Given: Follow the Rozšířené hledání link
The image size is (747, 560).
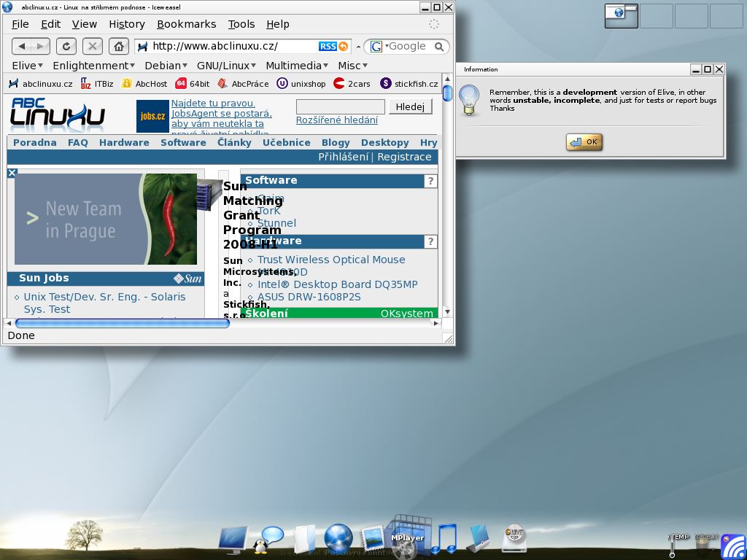Looking at the screenshot, I should [x=337, y=120].
